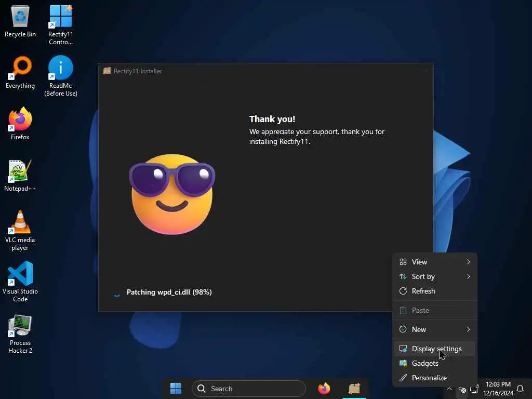Select the ReadMe (Before Use) icon

point(61,76)
